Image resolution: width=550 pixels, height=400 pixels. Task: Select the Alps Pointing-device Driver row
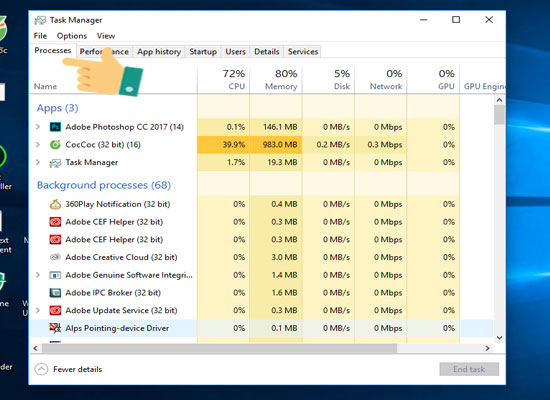click(x=261, y=328)
